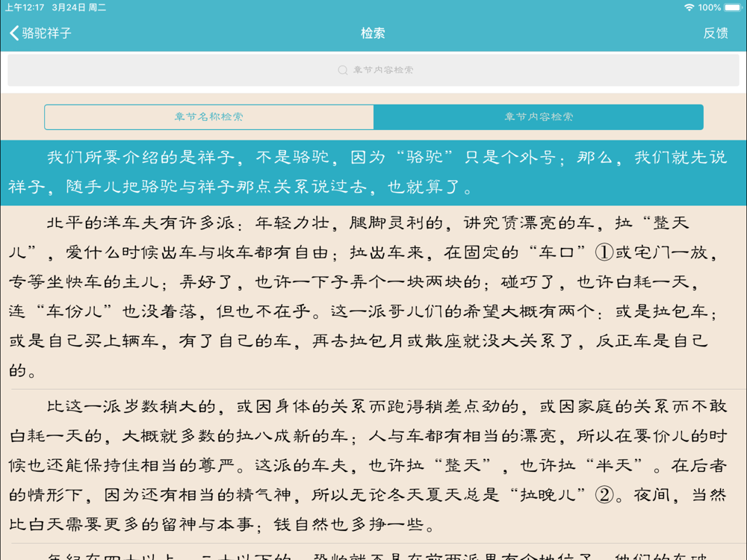Focus the 章节内容检索 search field
Image resolution: width=747 pixels, height=560 pixels.
(x=373, y=70)
